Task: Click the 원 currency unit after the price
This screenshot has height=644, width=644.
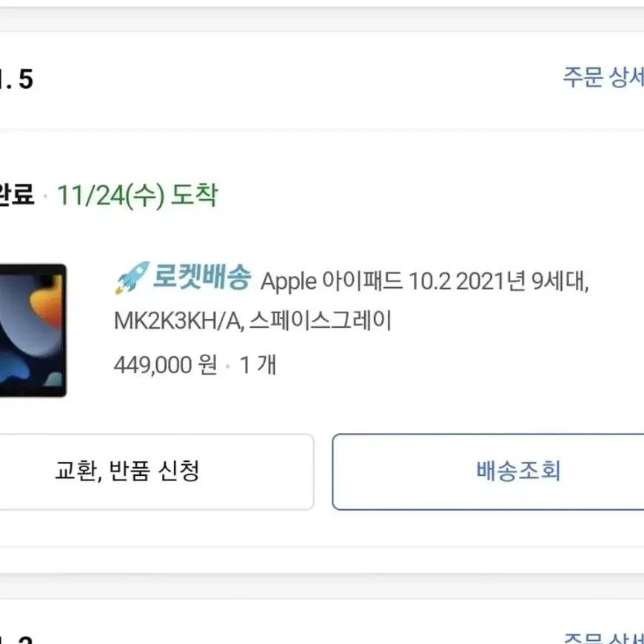Action: pos(207,365)
